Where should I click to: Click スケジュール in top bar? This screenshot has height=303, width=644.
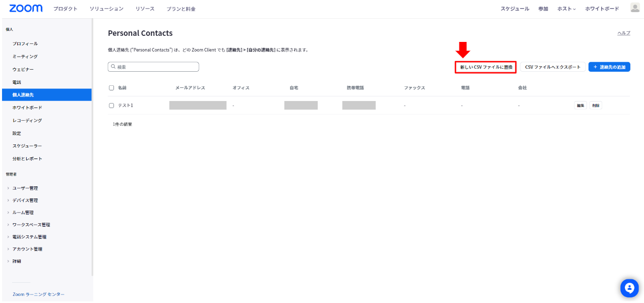click(515, 9)
